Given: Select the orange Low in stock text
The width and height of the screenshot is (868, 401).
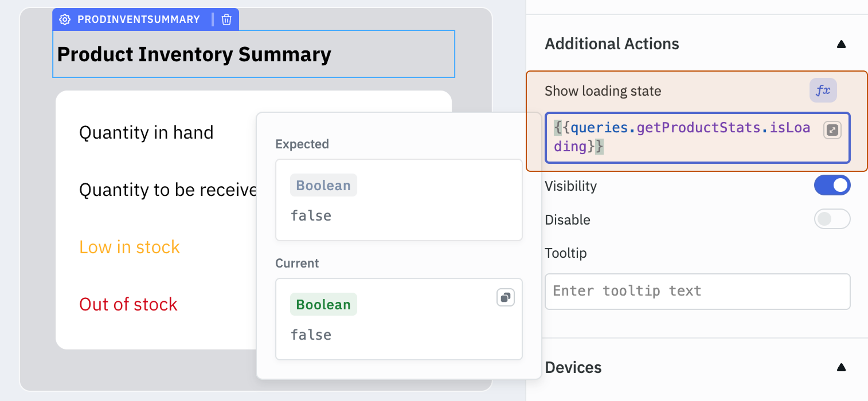Looking at the screenshot, I should (x=130, y=247).
